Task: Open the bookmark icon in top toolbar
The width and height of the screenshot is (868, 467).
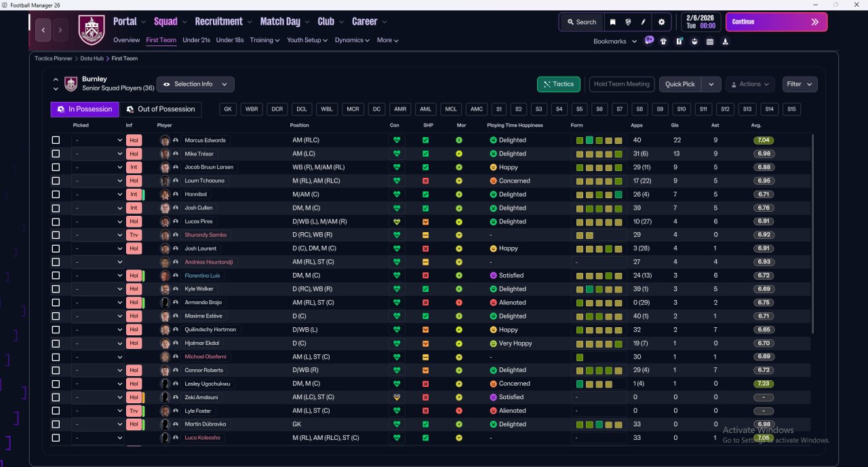Action: pos(613,22)
